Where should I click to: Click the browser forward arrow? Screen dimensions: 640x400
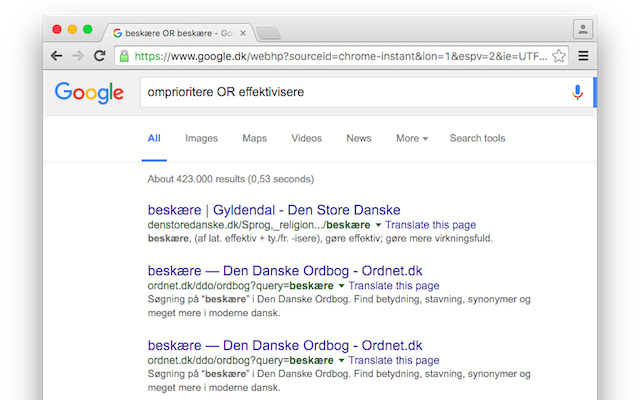tap(78, 56)
